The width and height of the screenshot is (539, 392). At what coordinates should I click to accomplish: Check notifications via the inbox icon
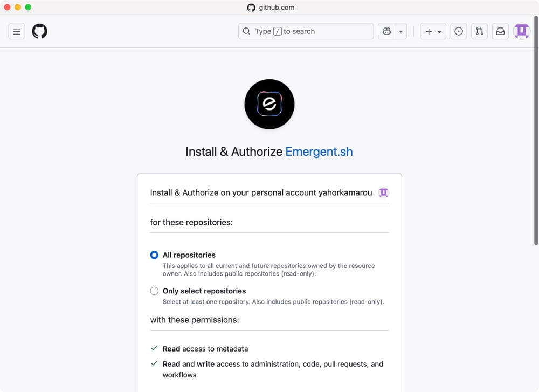click(500, 31)
